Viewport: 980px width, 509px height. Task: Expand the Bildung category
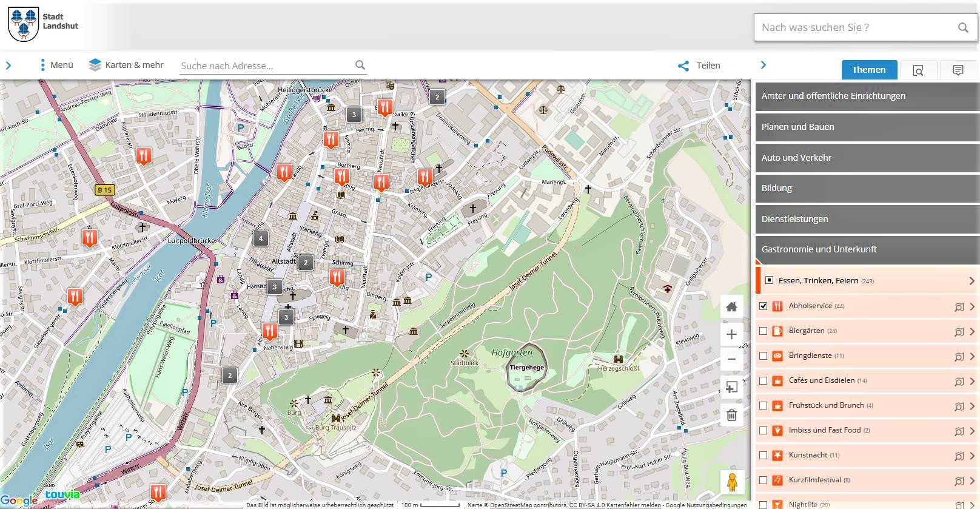(867, 188)
